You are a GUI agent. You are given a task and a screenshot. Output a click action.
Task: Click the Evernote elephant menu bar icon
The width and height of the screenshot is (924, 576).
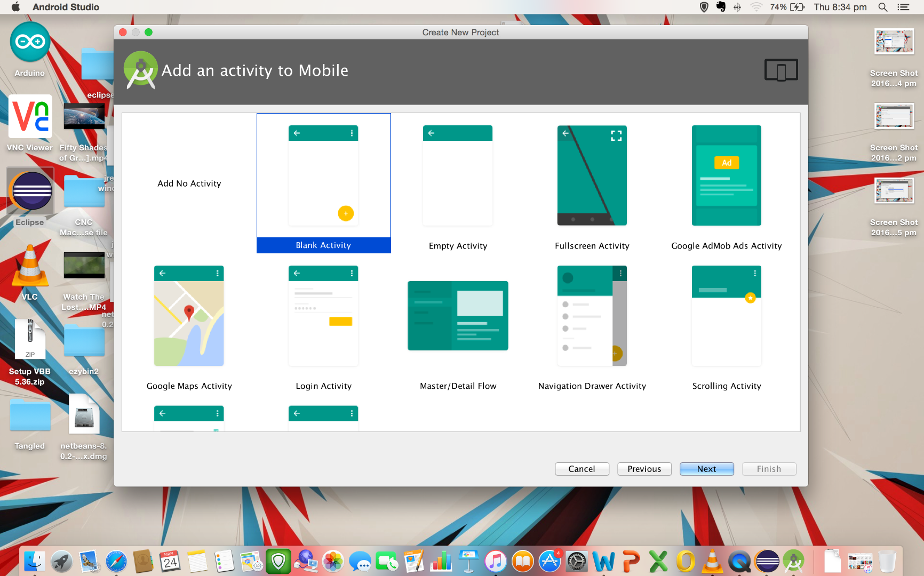(x=721, y=7)
